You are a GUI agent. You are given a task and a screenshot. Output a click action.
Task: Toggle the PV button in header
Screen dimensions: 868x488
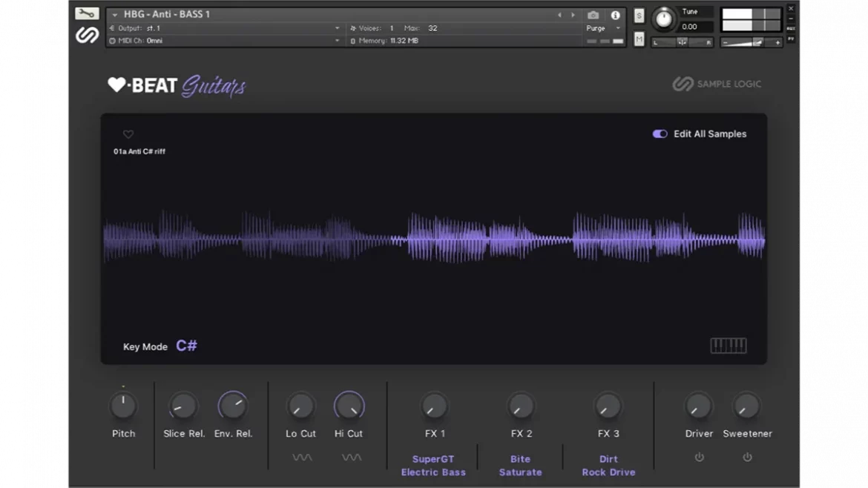791,39
